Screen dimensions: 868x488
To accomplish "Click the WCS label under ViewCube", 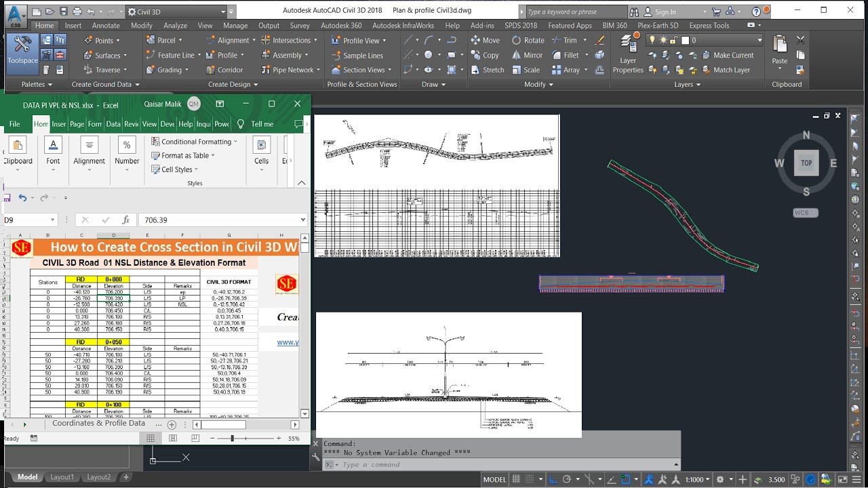I will coord(806,213).
